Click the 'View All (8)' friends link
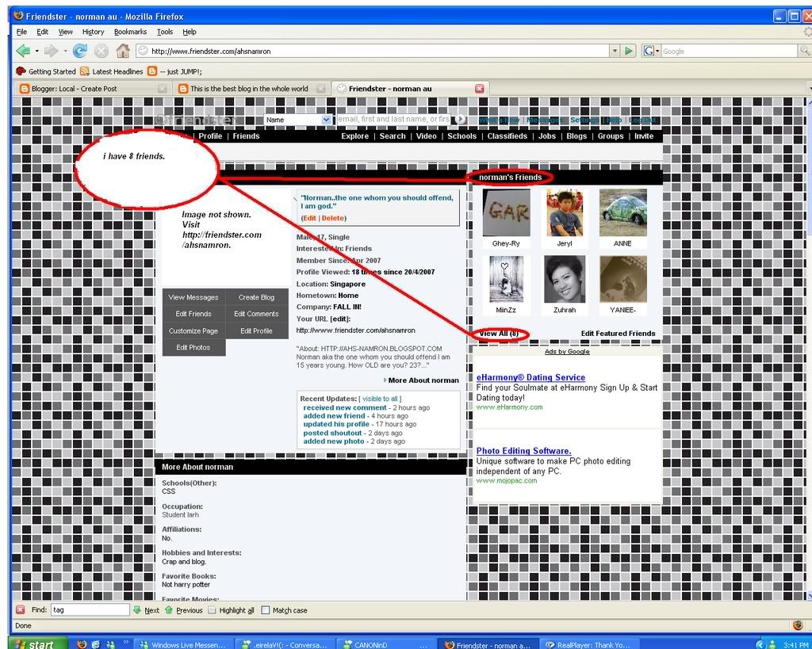The image size is (812, 649). coord(499,334)
